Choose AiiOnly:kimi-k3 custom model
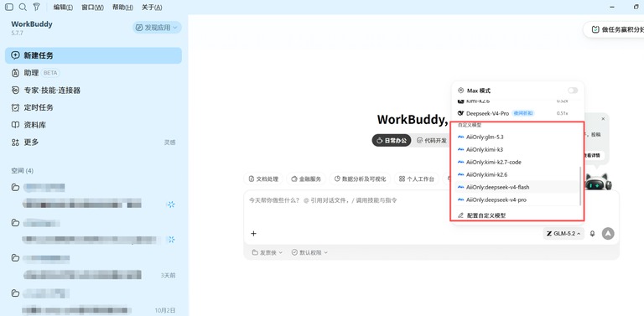This screenshot has height=316, width=644. pos(517,149)
